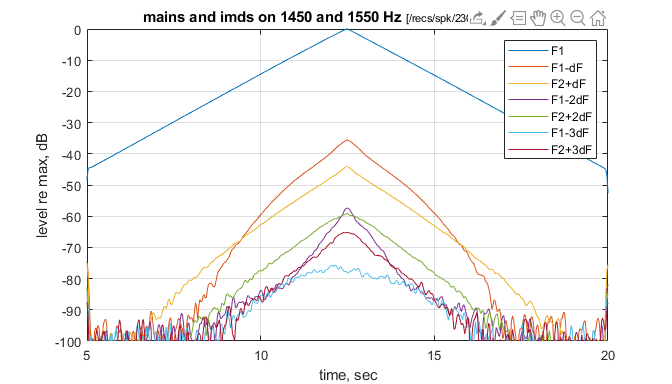672x384 pixels.
Task: Click the F2+dF legend label
Action: coord(568,84)
